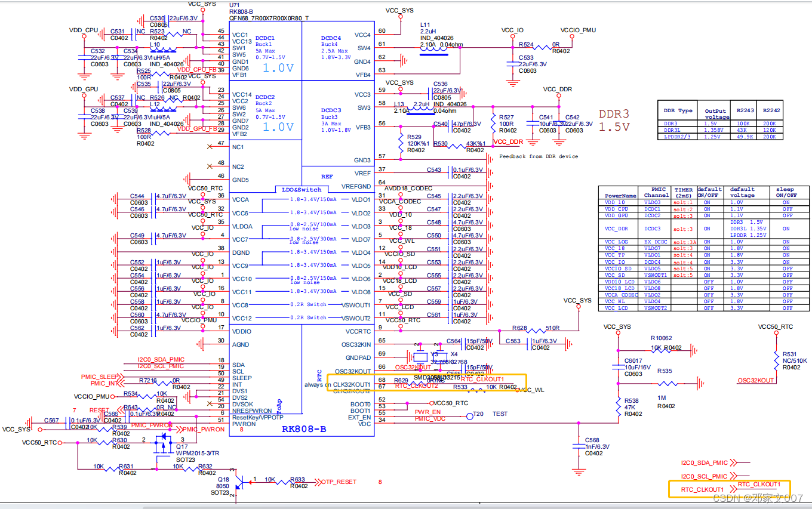Click the Q17 transistor designator

click(x=181, y=446)
